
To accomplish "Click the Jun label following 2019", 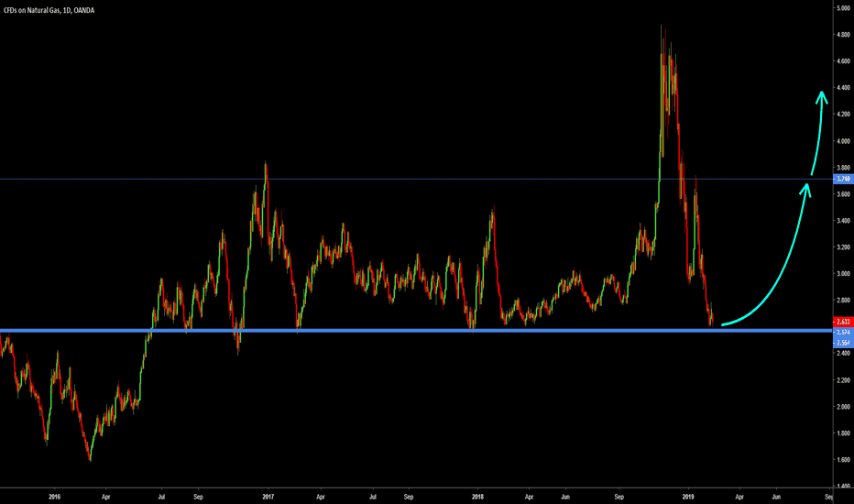I will [776, 497].
